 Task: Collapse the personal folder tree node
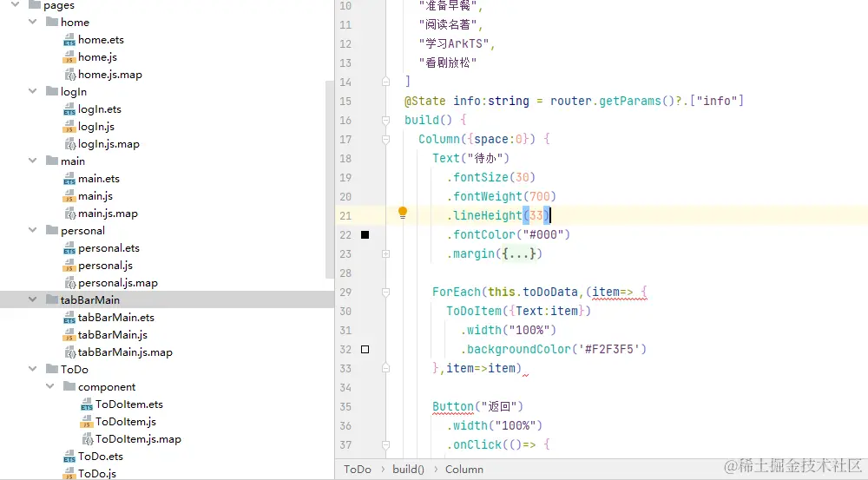click(33, 230)
